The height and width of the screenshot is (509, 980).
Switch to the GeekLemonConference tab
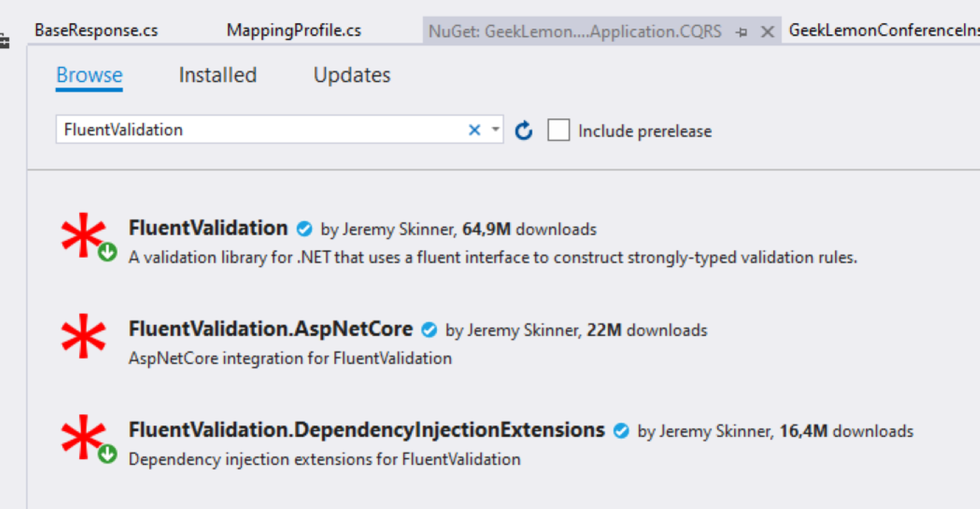coord(884,30)
